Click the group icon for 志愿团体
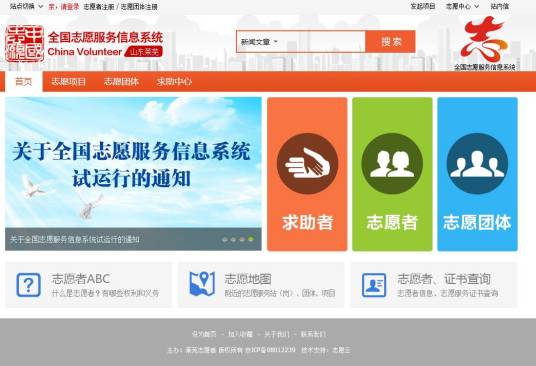 pos(477,164)
